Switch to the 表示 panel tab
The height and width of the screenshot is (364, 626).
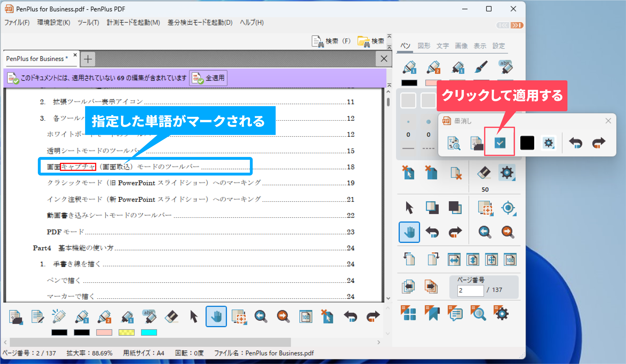(480, 46)
